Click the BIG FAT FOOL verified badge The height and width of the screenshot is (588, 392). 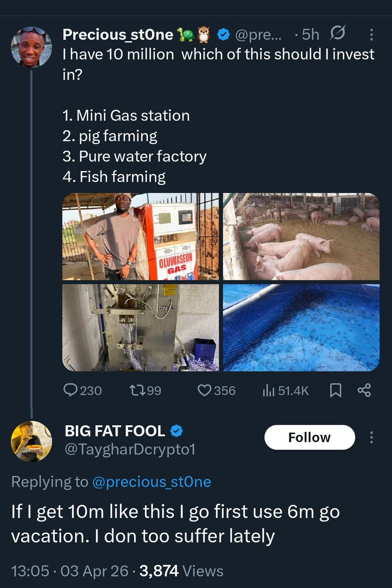tap(176, 431)
